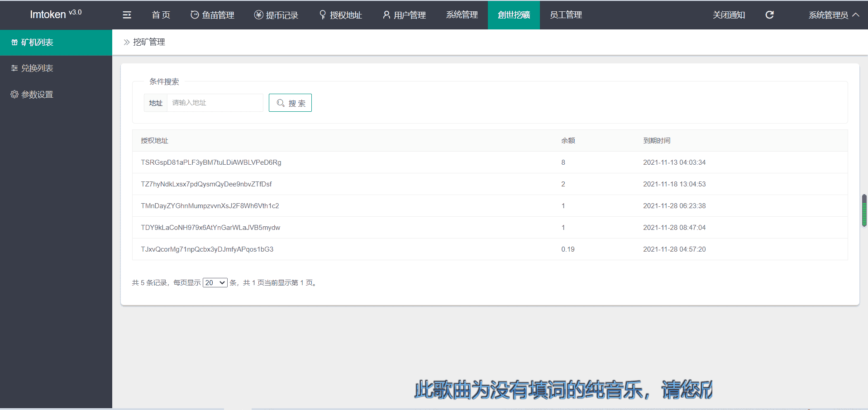Click the pin icon beside 授权地址
The width and height of the screenshot is (868, 410).
point(323,15)
